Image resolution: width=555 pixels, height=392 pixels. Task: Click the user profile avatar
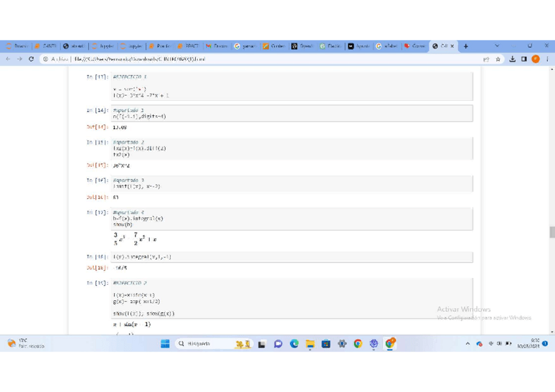click(535, 59)
